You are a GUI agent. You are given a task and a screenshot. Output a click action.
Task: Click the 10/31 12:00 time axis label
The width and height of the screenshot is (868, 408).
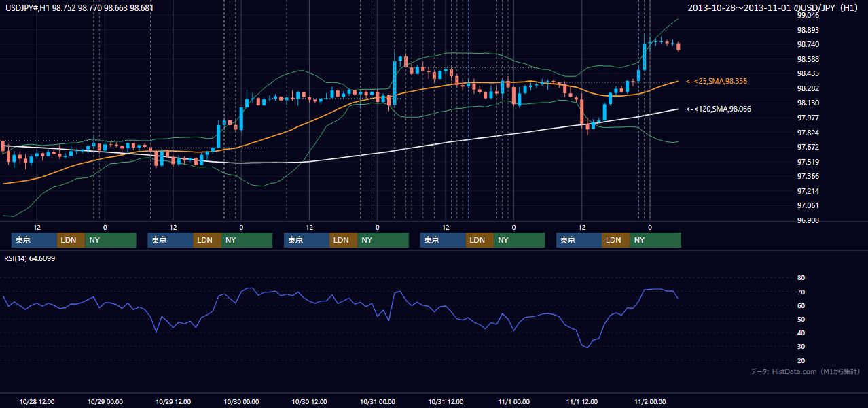[446, 401]
